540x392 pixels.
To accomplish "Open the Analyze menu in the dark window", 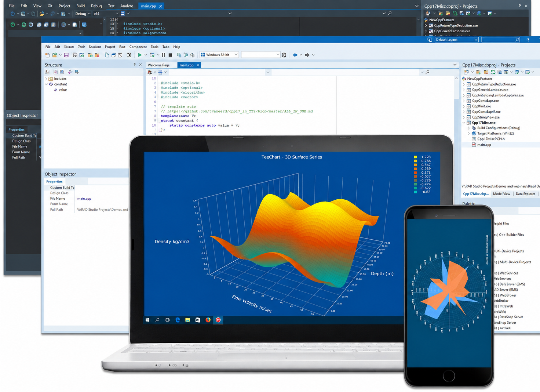I will click(127, 6).
